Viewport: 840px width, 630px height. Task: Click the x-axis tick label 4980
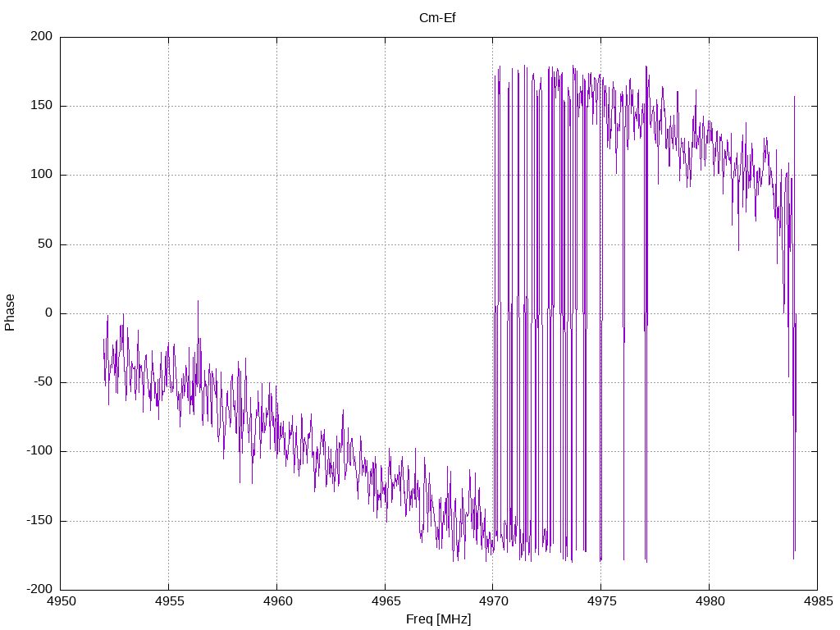[710, 601]
